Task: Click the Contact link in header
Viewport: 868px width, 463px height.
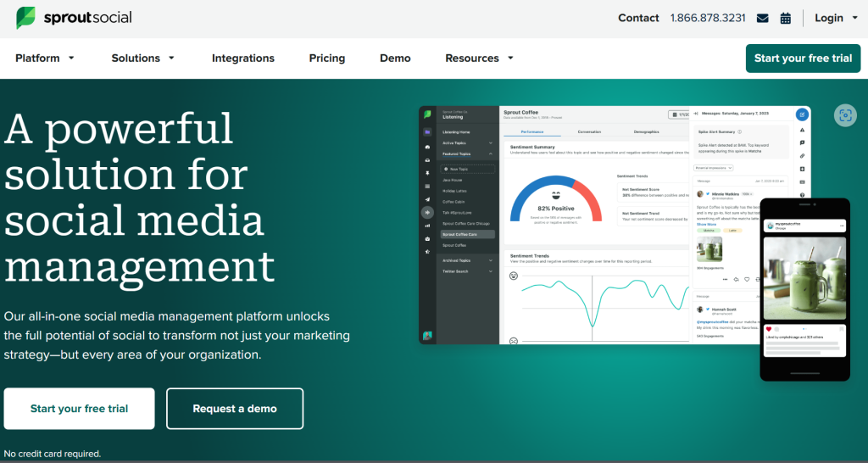Action: click(x=638, y=19)
